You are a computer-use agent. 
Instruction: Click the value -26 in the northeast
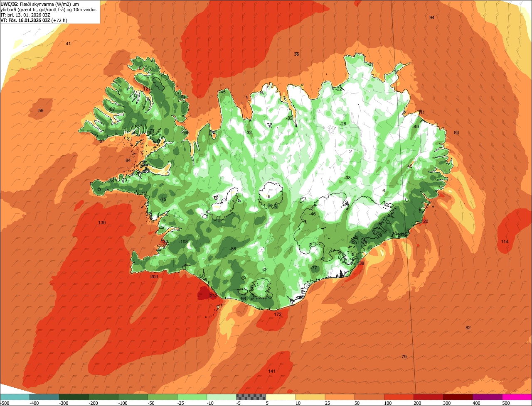[342, 124]
